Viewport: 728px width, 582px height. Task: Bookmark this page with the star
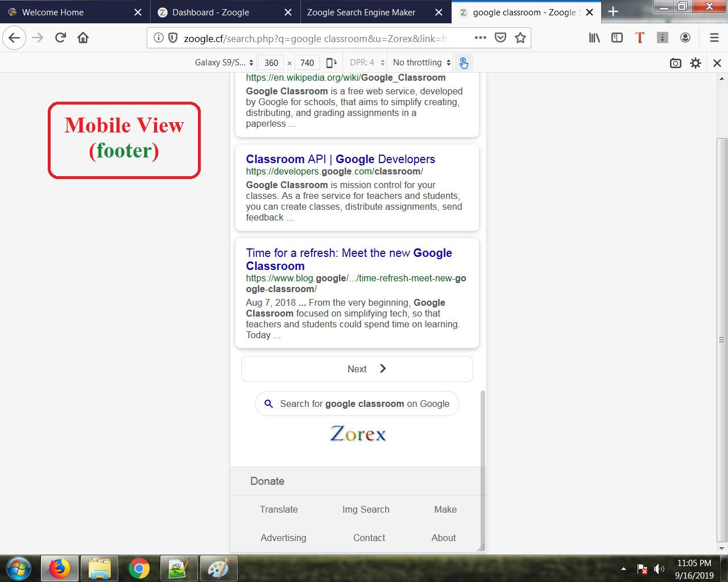point(520,38)
